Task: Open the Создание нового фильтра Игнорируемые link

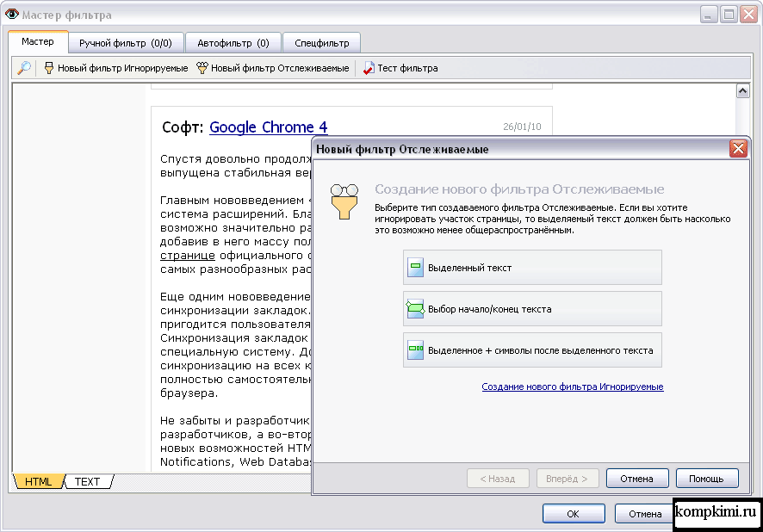Action: (x=572, y=387)
